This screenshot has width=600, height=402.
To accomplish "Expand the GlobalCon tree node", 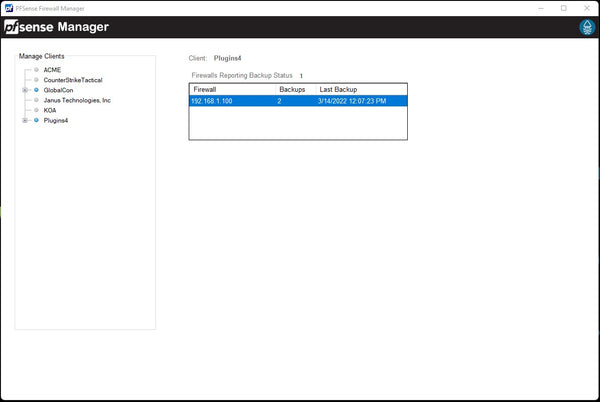I will pyautogui.click(x=24, y=90).
